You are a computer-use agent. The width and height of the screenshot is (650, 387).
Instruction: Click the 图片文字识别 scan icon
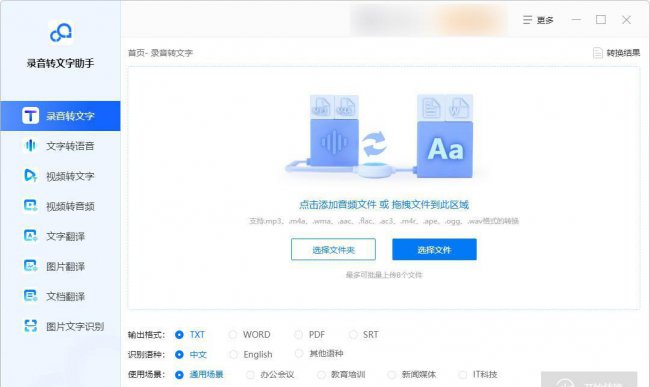(x=30, y=326)
